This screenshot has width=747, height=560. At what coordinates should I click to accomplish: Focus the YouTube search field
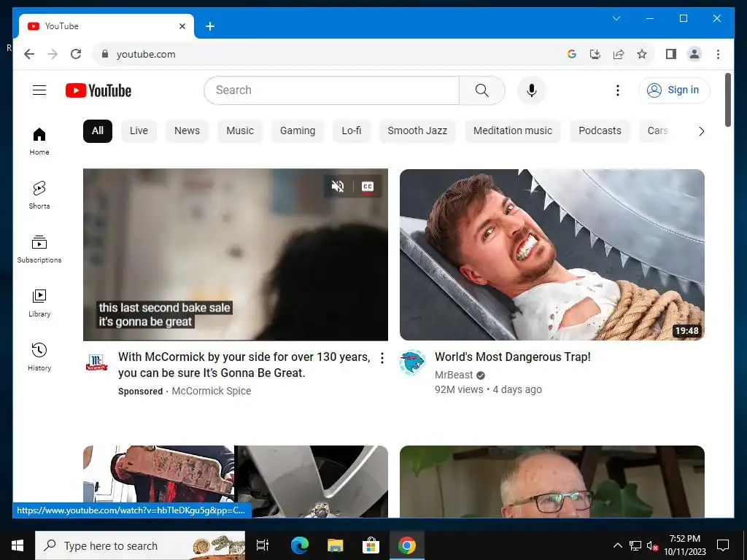coord(332,90)
